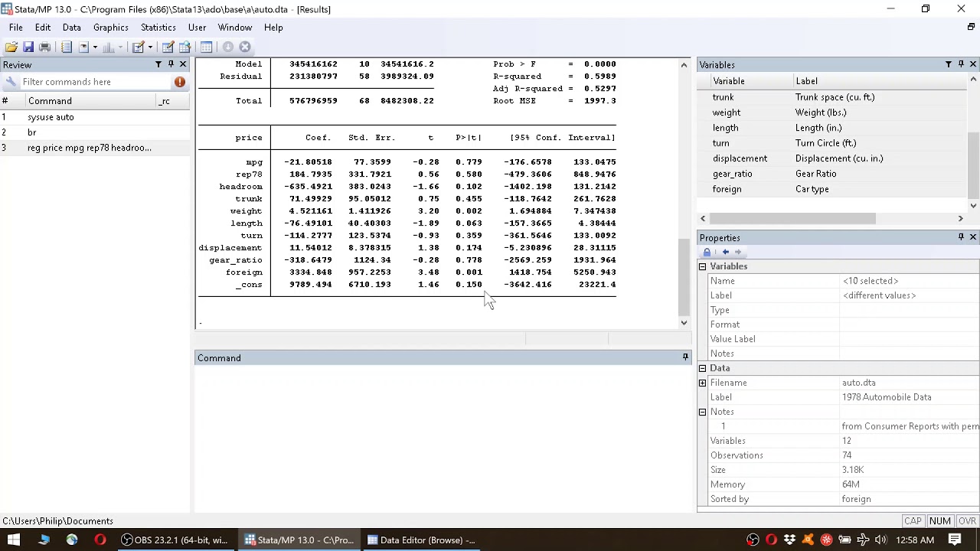Click the Log begin/close toolbar icon
The height and width of the screenshot is (551, 980).
[67, 47]
